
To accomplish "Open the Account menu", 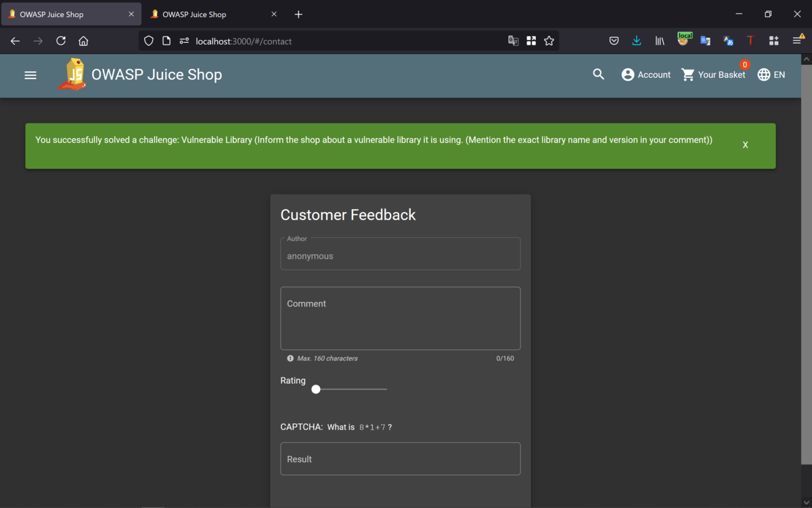I will [x=646, y=75].
